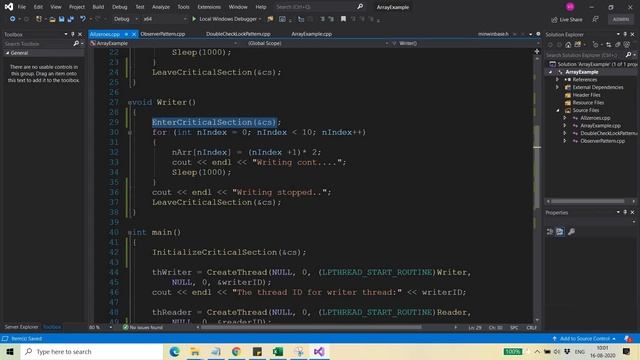Click the taskbar search box

(92, 351)
